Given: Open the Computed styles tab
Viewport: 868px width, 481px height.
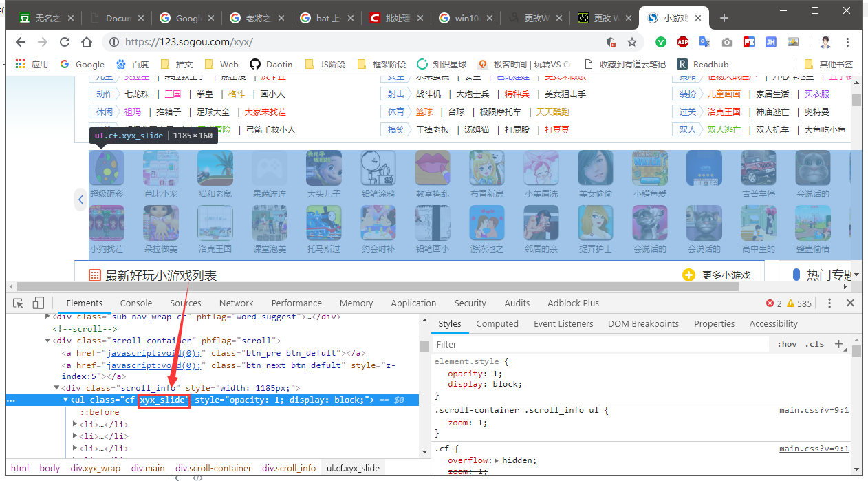Looking at the screenshot, I should (497, 323).
